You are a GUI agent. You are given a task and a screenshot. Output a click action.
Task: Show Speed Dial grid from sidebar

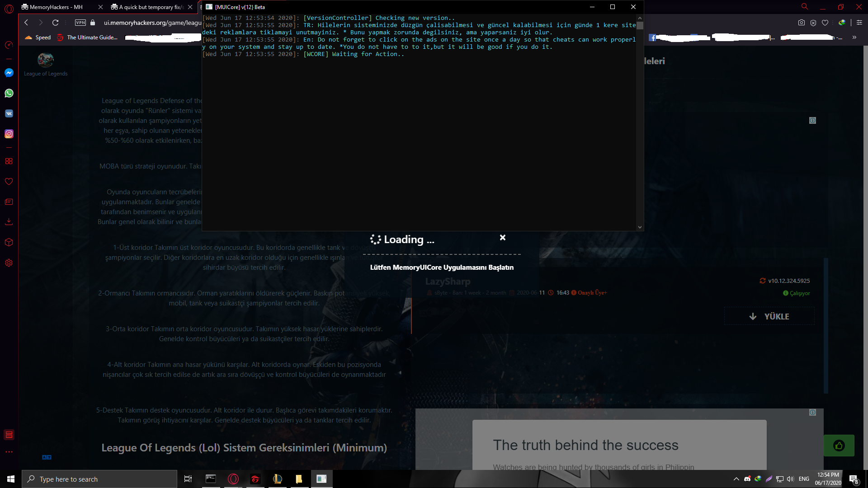[9, 161]
